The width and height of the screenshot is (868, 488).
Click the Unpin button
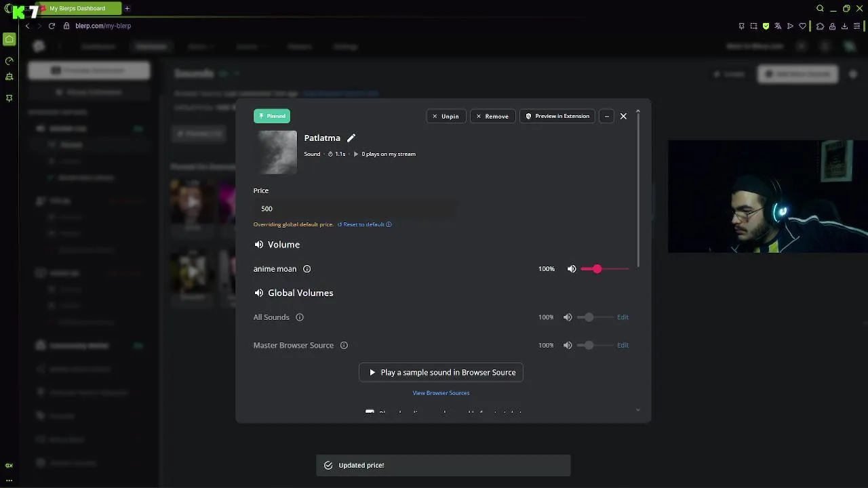coord(446,117)
